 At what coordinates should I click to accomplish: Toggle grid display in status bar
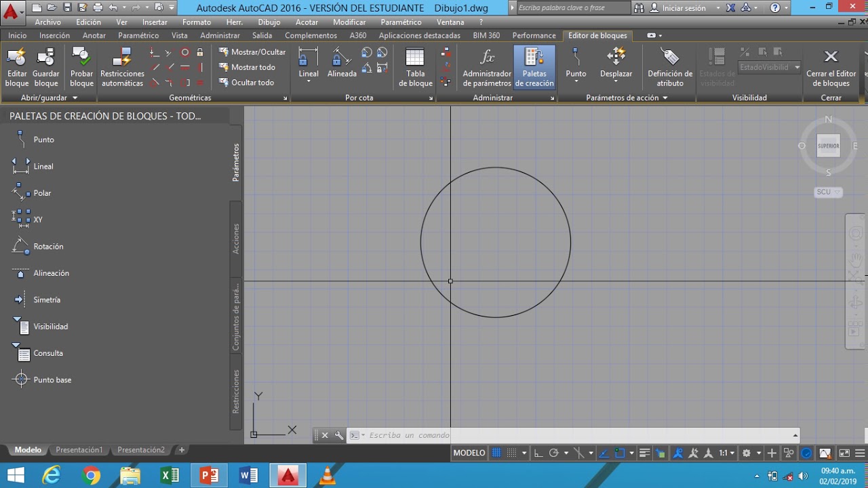496,453
